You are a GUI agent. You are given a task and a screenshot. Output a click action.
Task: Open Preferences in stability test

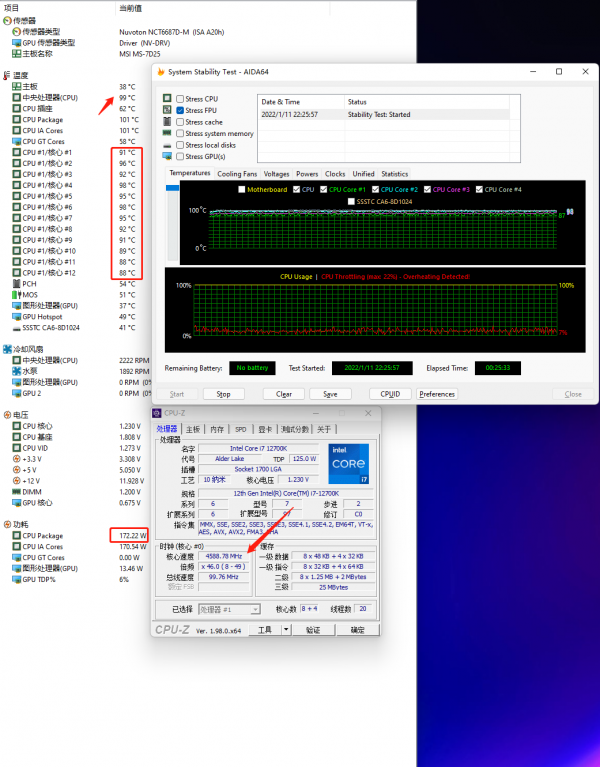point(437,394)
